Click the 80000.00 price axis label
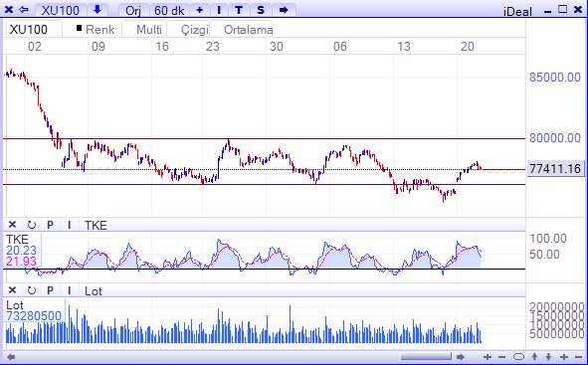This screenshot has height=365, width=588. 555,138
